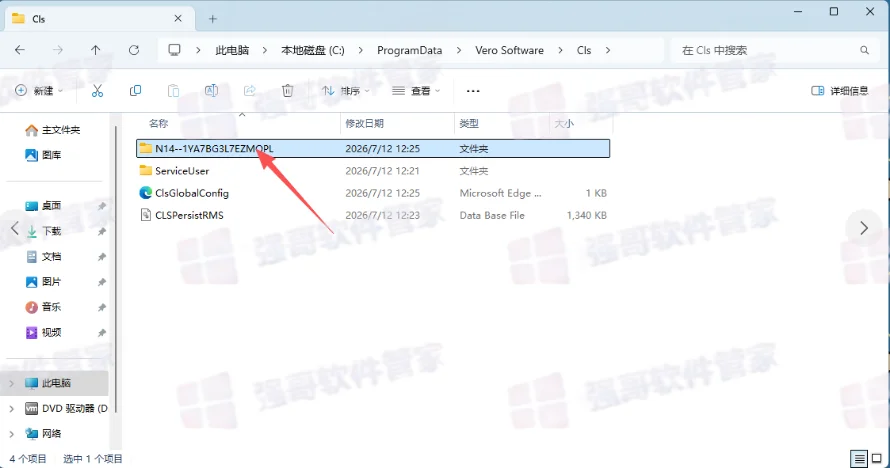Viewport: 890px width, 468px height.
Task: Copy the selected folder
Action: tap(135, 91)
